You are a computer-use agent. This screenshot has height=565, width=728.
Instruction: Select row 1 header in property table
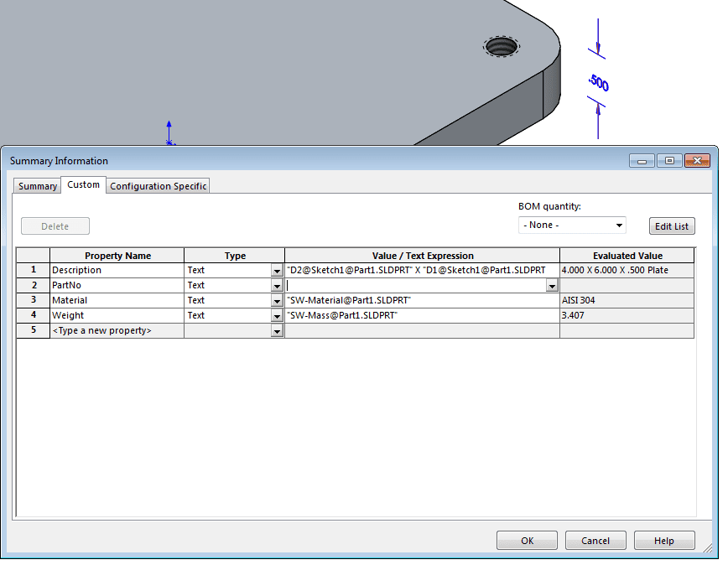[34, 271]
